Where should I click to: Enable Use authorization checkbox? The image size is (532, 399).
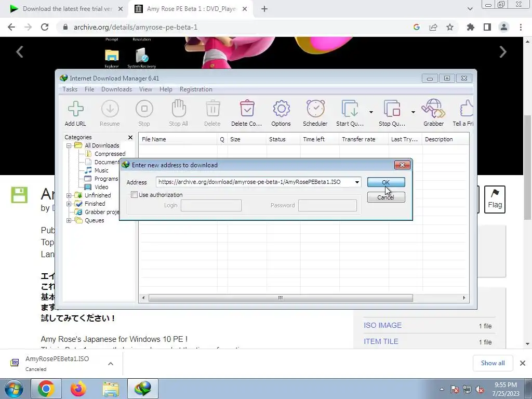point(135,195)
